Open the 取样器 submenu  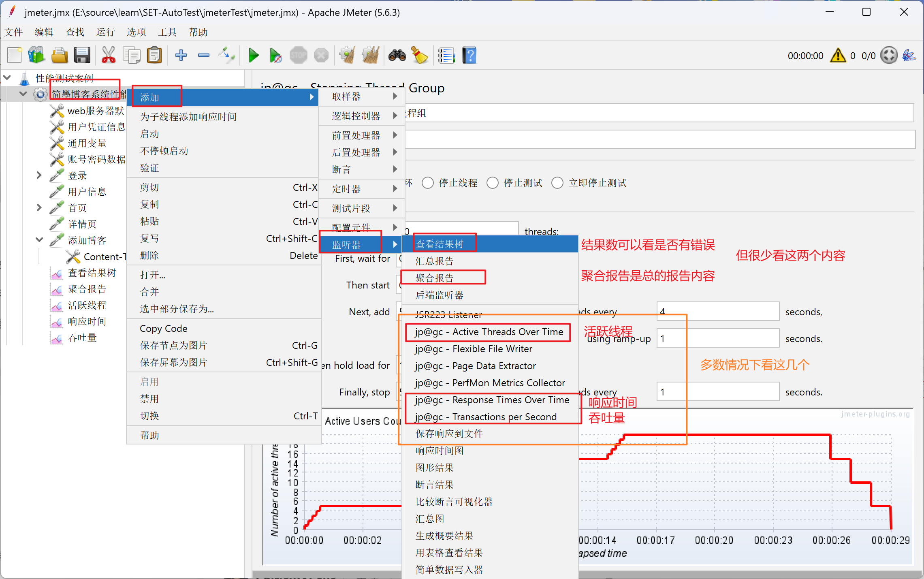[x=361, y=96]
